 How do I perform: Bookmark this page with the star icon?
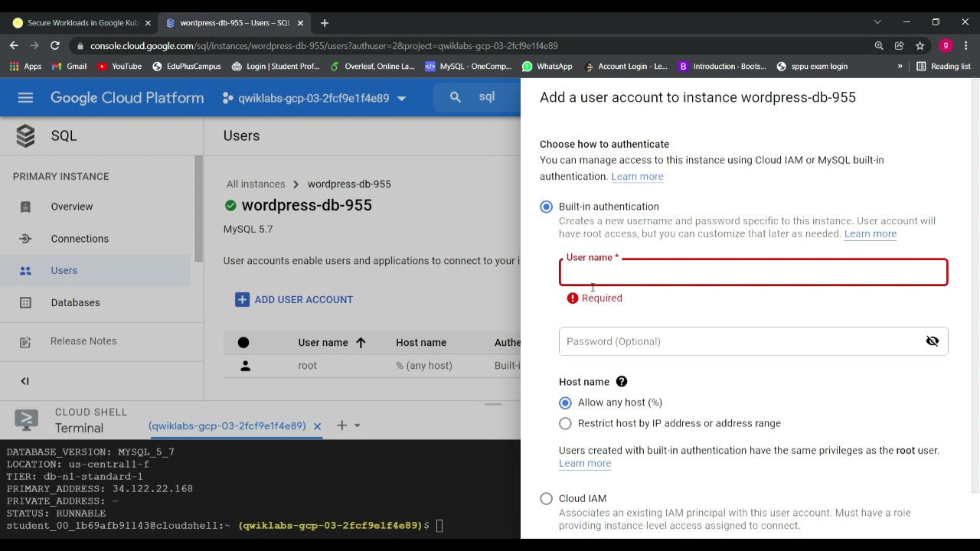coord(920,46)
